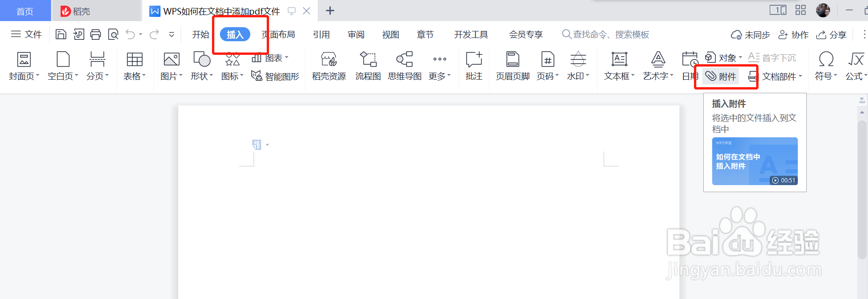Viewport: 868px width, 299px height.
Task: Click the window layout grid icon
Action: coord(801,10)
